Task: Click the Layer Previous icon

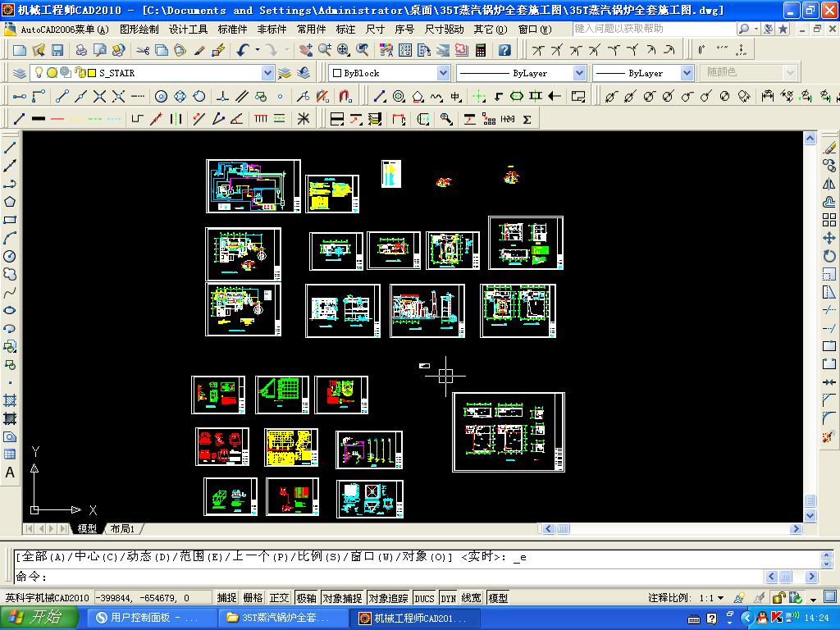Action: pyautogui.click(x=304, y=73)
